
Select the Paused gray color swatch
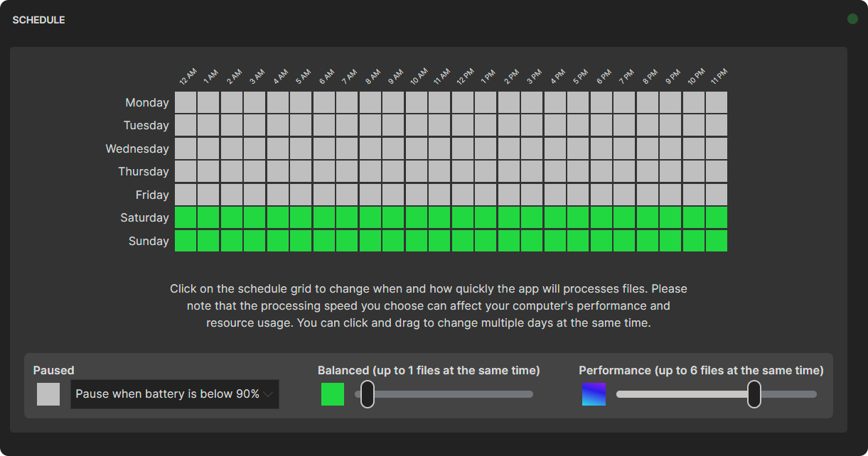tap(48, 393)
